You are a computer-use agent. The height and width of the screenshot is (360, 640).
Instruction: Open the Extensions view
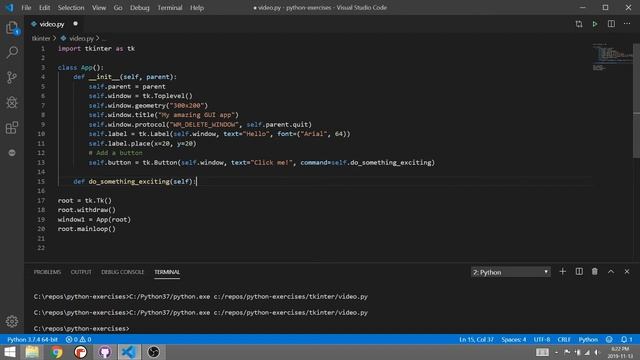tap(12, 128)
